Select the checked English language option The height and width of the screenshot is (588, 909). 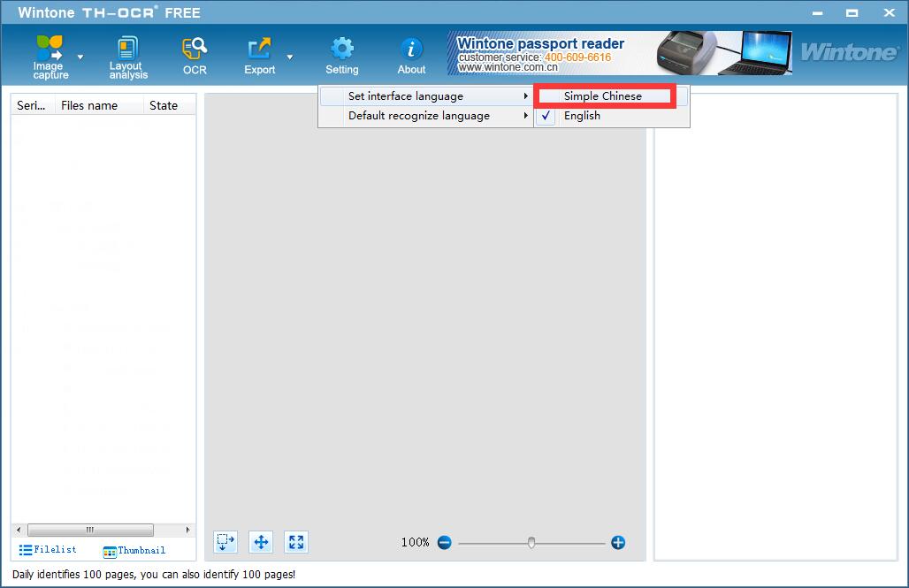(x=582, y=116)
